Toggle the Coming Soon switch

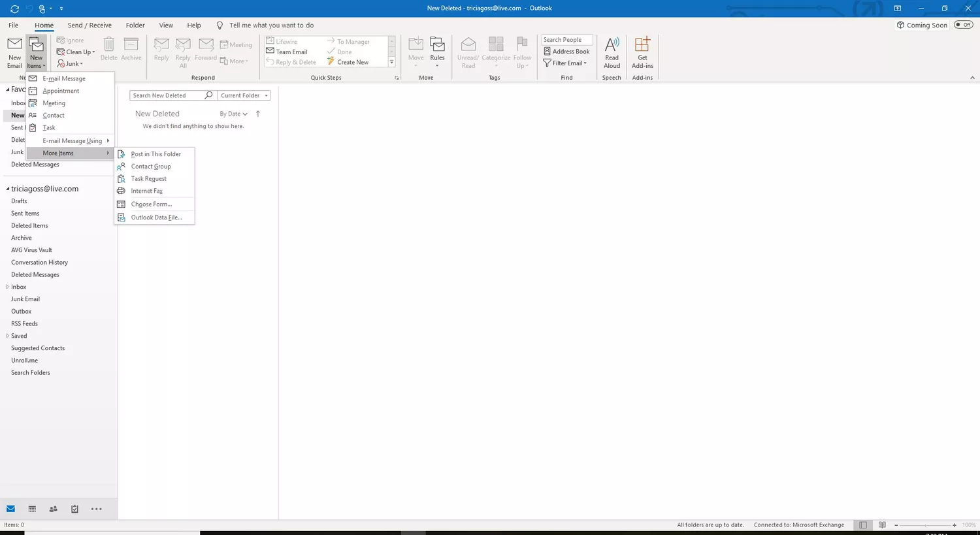963,25
